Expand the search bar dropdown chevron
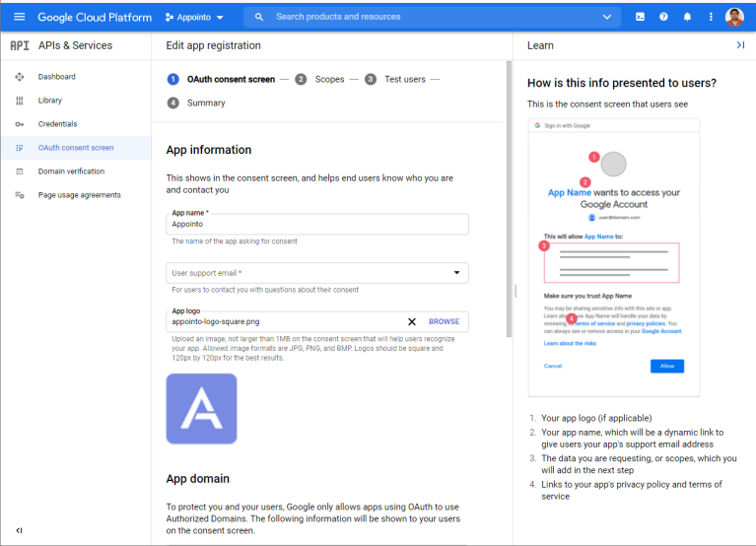This screenshot has height=546, width=756. [x=607, y=17]
